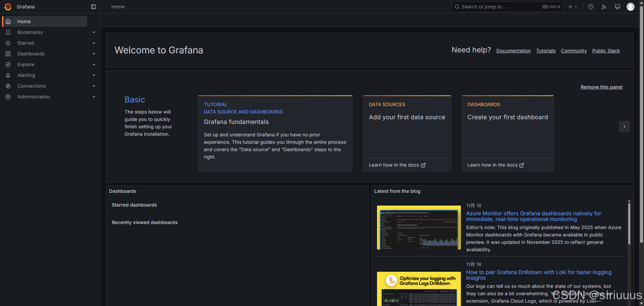Expand the Starred section chevron
This screenshot has width=644, height=306.
click(94, 43)
